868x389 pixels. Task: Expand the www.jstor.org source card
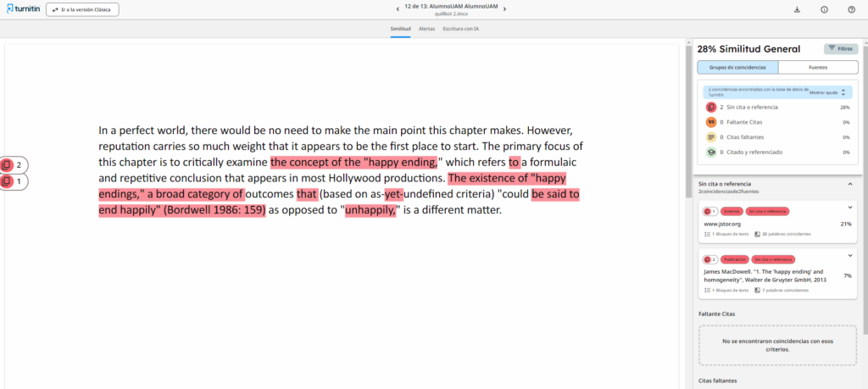(x=850, y=208)
